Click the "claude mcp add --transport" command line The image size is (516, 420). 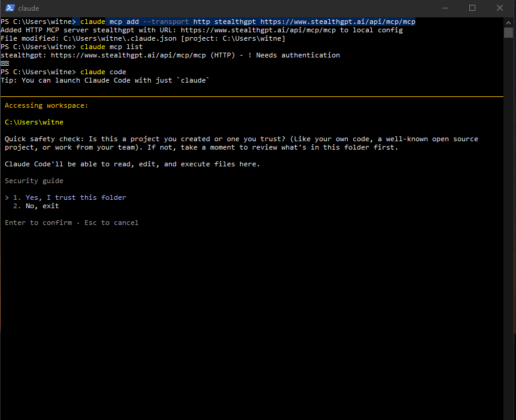(208, 22)
